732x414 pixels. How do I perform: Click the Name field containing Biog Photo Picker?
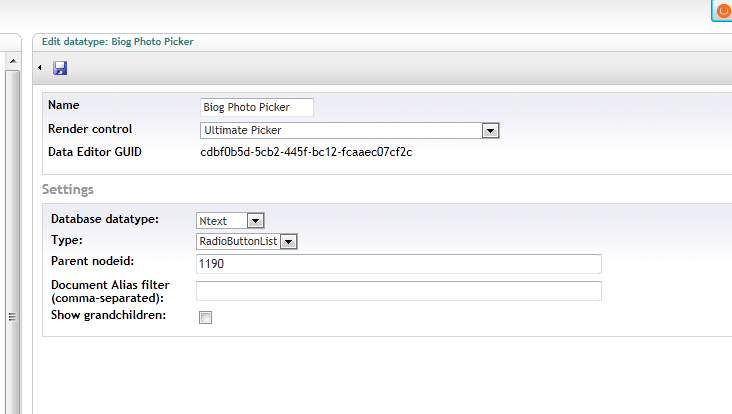tap(257, 107)
